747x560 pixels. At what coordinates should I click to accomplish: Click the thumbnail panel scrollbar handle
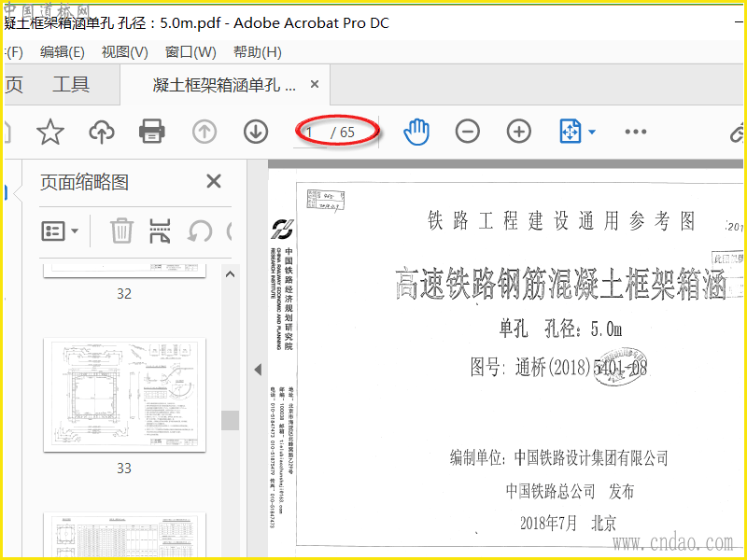click(x=230, y=421)
